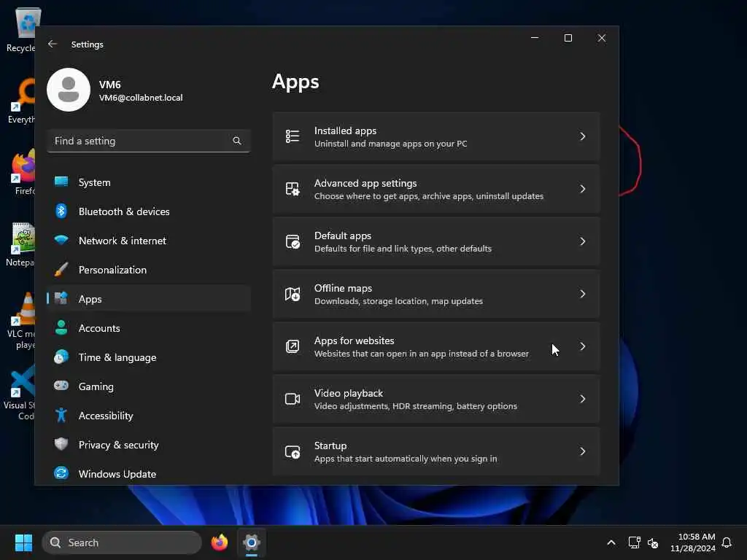Select the Apps category label in the sidebar

tap(90, 299)
